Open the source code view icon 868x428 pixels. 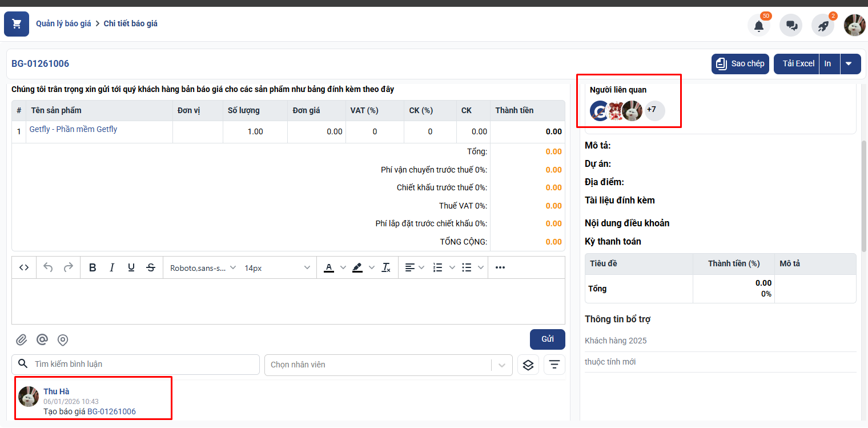tap(24, 267)
